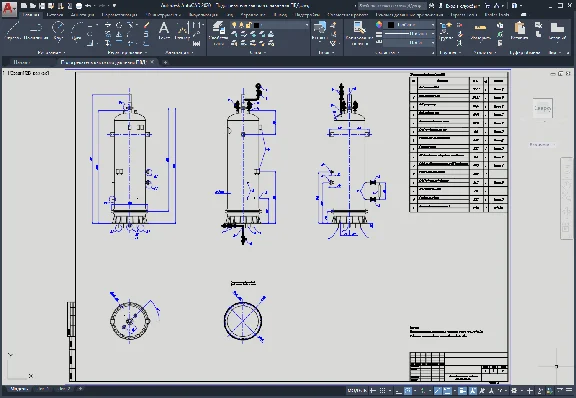The width and height of the screenshot is (576, 398).
Task: Open the AutoCAD application menu
Action: 9,9
